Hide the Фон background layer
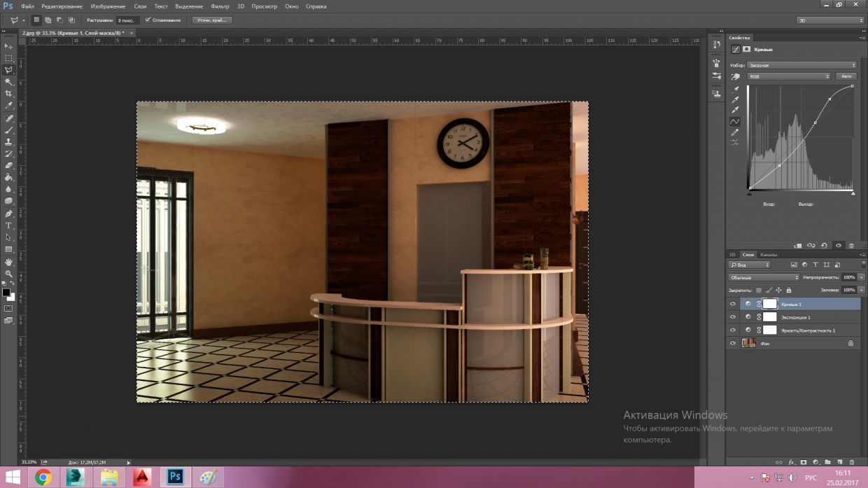The width and height of the screenshot is (868, 488). [733, 343]
